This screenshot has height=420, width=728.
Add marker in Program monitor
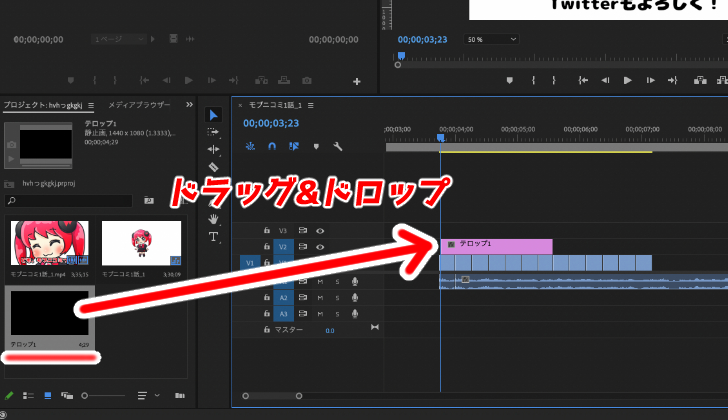point(509,80)
